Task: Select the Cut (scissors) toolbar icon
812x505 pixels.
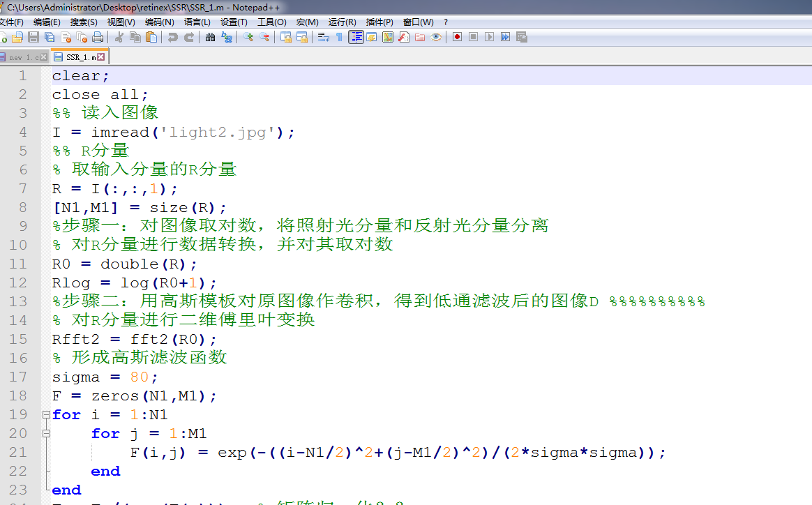Action: click(x=120, y=37)
